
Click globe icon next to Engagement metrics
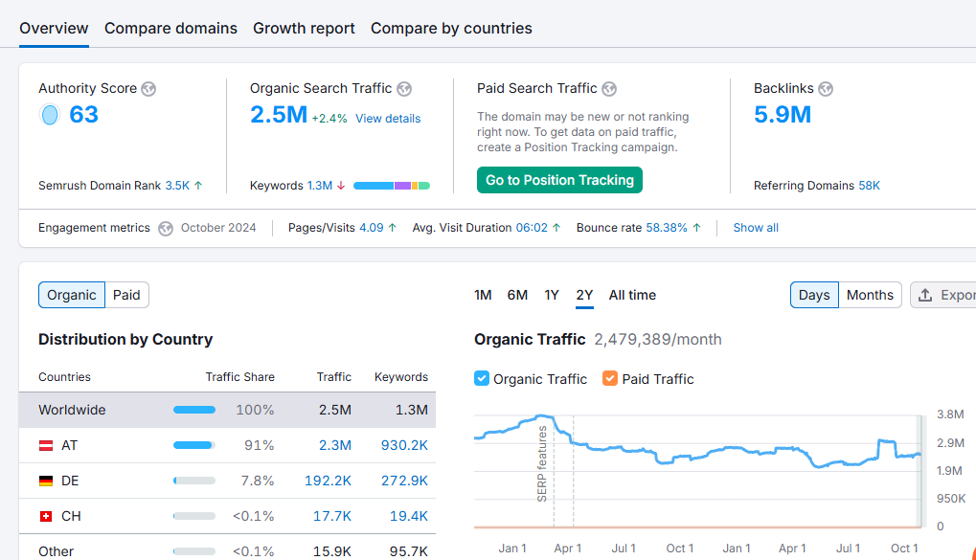tap(166, 229)
